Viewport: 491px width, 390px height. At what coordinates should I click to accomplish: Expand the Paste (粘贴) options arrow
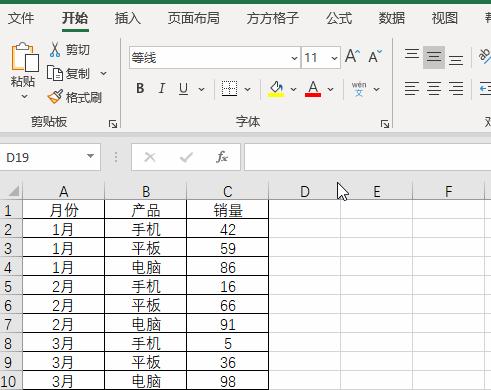[x=24, y=97]
